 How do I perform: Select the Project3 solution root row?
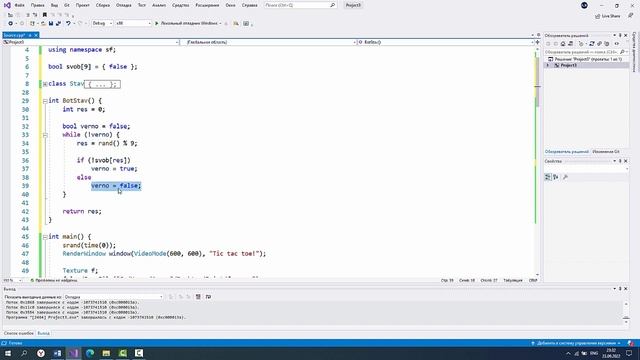coord(588,59)
